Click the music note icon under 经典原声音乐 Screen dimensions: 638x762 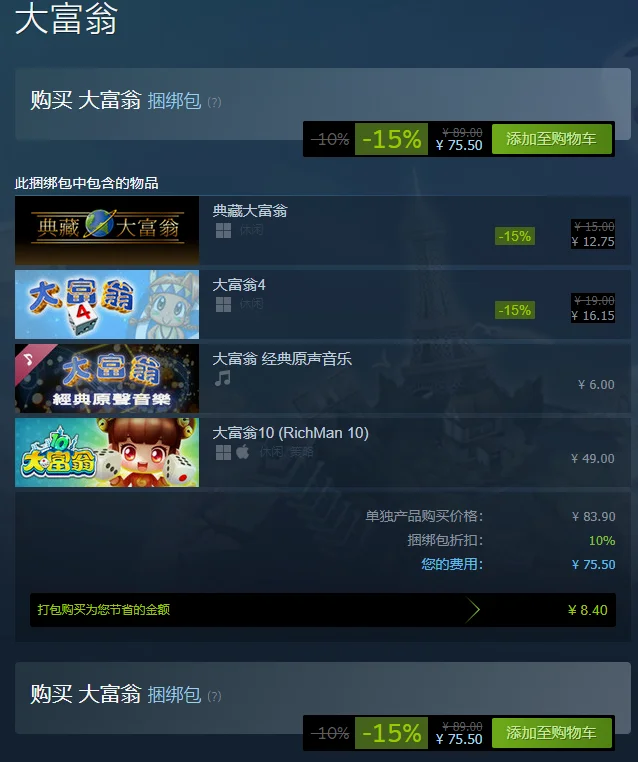coord(223,378)
